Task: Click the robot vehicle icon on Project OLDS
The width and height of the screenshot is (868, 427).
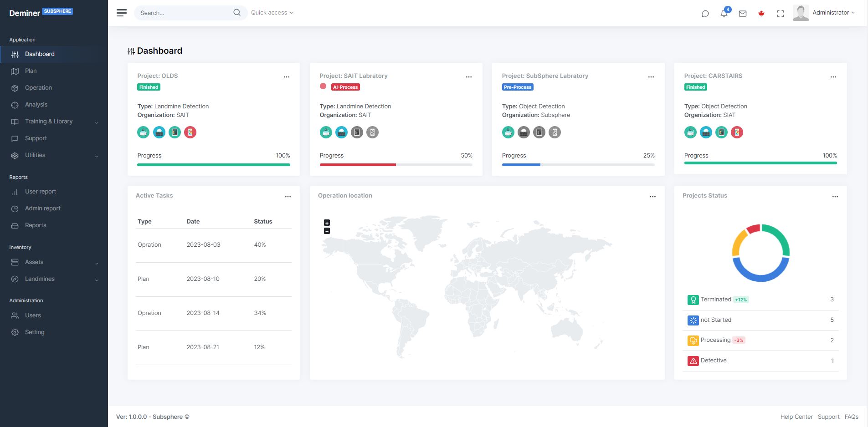Action: 143,132
